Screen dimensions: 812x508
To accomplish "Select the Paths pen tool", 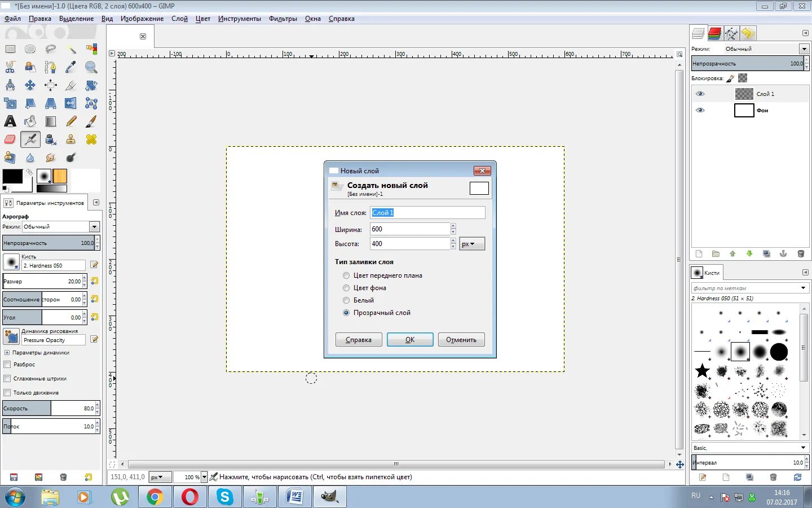I will (51, 67).
